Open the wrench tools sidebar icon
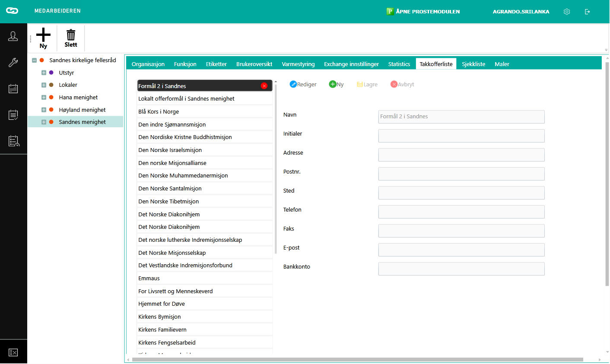The height and width of the screenshot is (364, 610). (13, 63)
